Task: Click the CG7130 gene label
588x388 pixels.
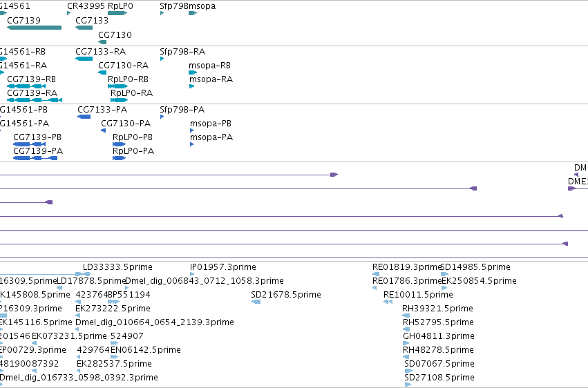Action: click(x=115, y=35)
